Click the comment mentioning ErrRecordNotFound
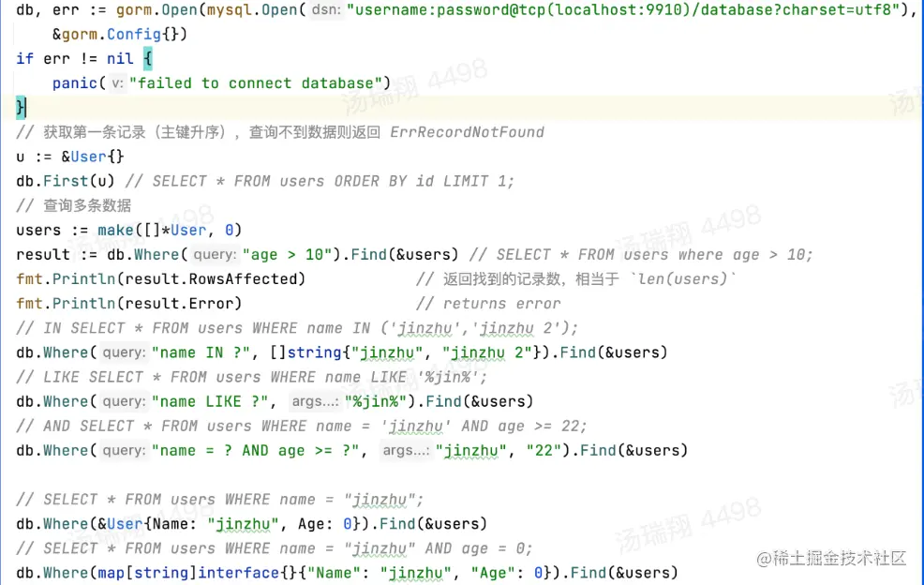Screen dimensions: 924x585 coord(280,132)
